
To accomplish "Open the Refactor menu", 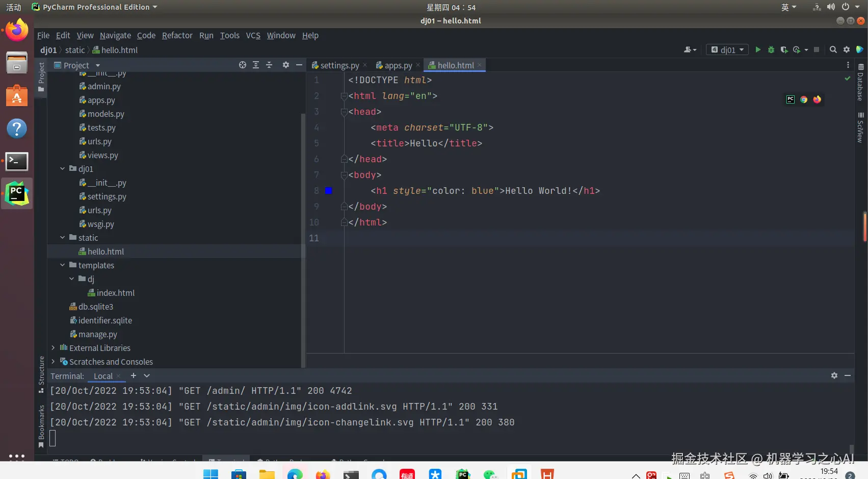I will click(x=177, y=35).
